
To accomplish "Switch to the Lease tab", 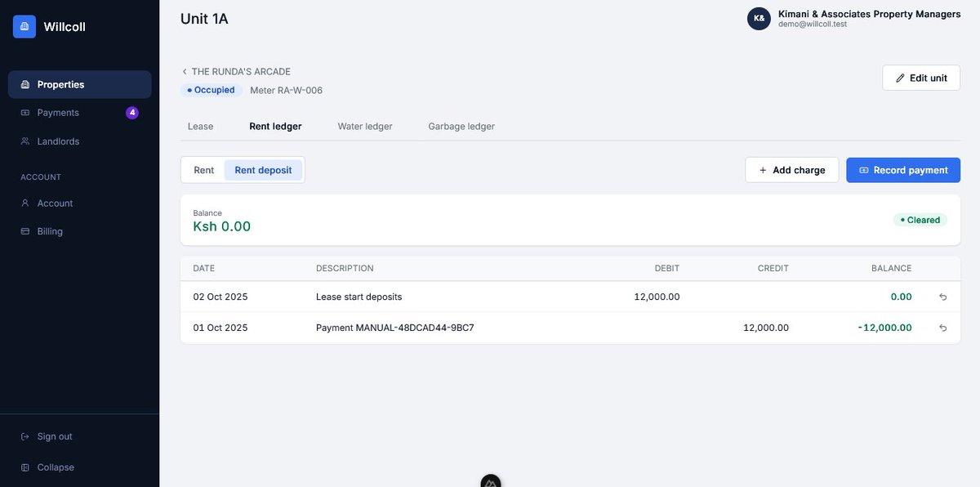I will pos(200,127).
